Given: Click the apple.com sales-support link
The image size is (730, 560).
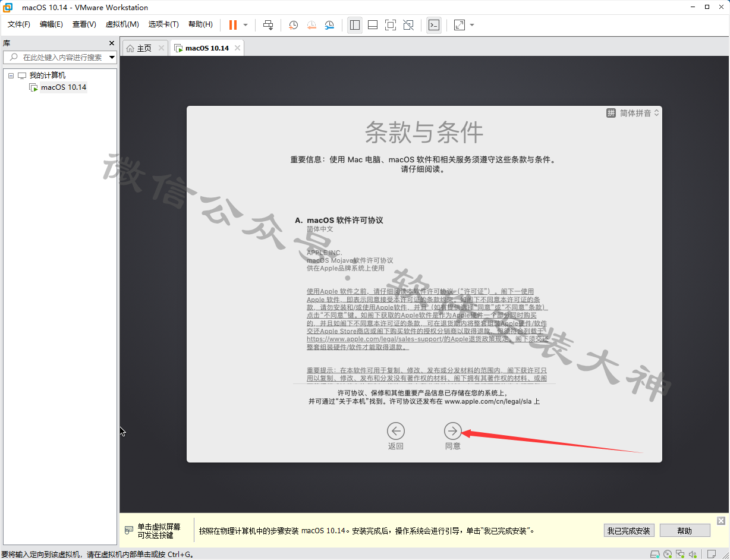Looking at the screenshot, I should (x=375, y=339).
